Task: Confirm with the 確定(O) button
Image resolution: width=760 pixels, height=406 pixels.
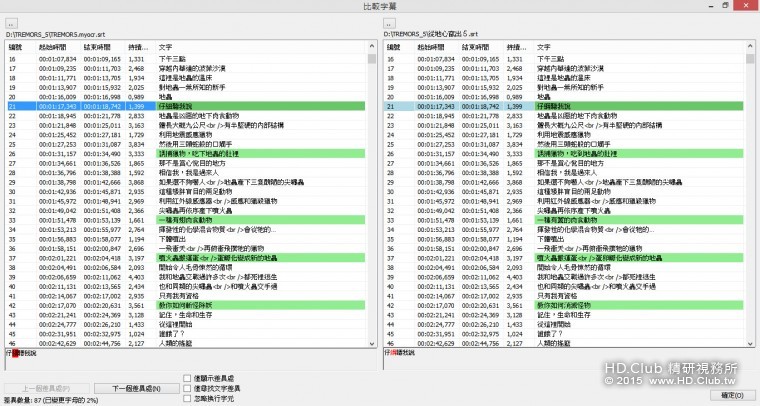Action: point(732,395)
